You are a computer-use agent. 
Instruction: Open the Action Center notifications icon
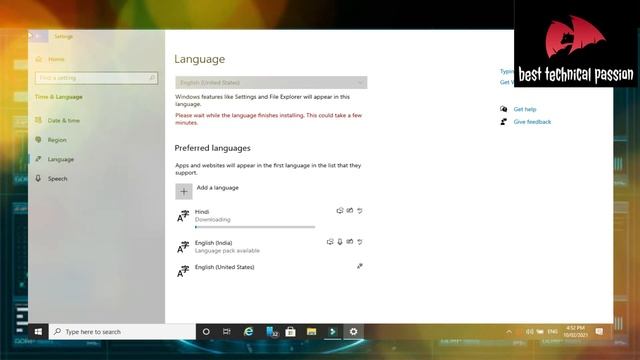point(599,331)
